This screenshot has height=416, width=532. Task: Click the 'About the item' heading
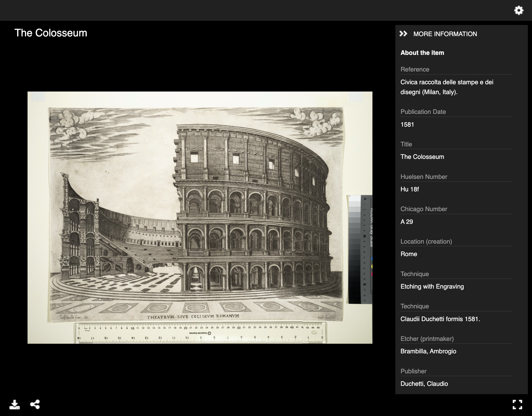422,53
